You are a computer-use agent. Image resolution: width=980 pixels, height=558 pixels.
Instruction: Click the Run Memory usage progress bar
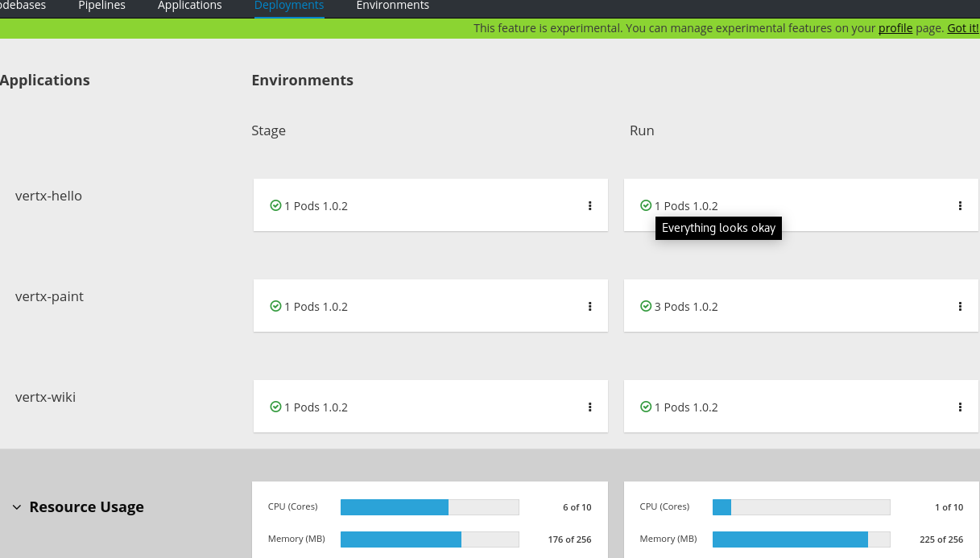(x=800, y=539)
